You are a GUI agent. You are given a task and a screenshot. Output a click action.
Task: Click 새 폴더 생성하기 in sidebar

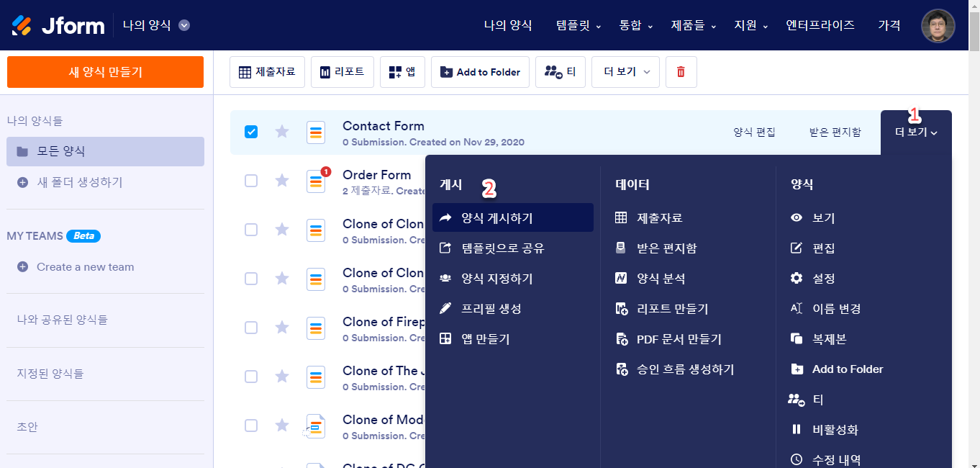[80, 182]
